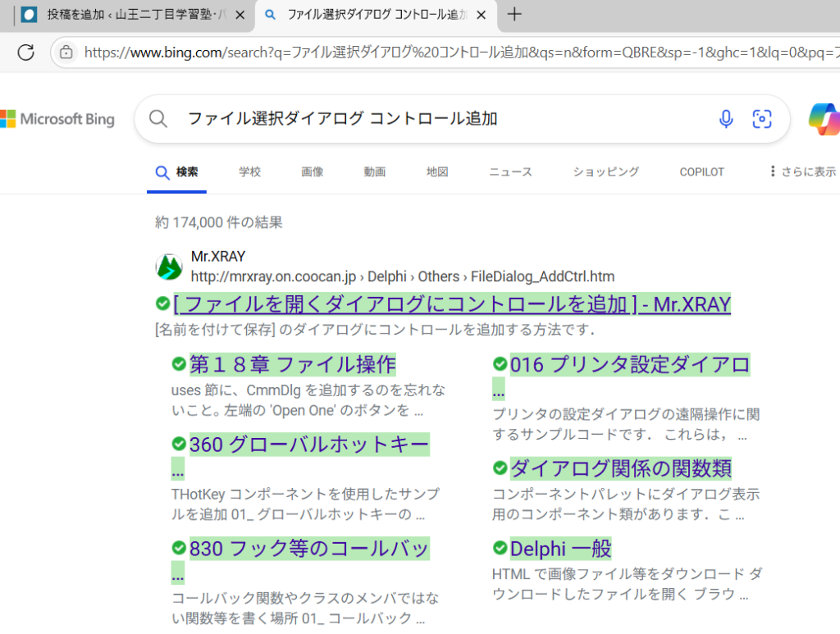Click the コンポーネントパレットにダイアログ表示 snippet
Image resolution: width=840 pixels, height=634 pixels.
click(626, 504)
